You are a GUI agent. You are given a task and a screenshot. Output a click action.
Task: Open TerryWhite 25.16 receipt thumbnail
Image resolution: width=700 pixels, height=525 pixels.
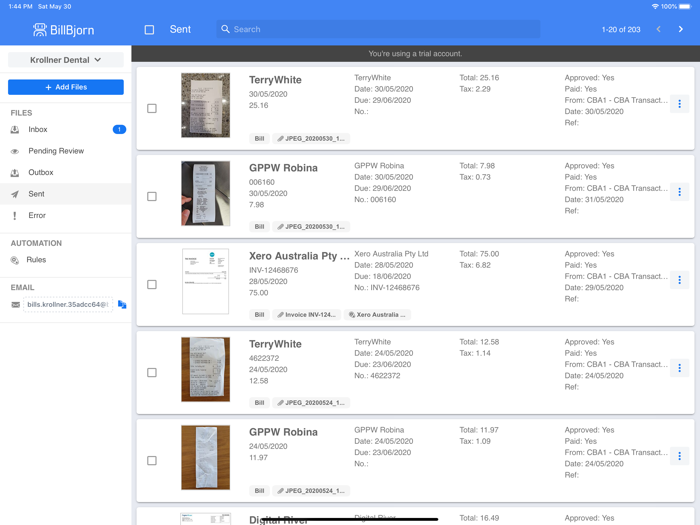[205, 105]
